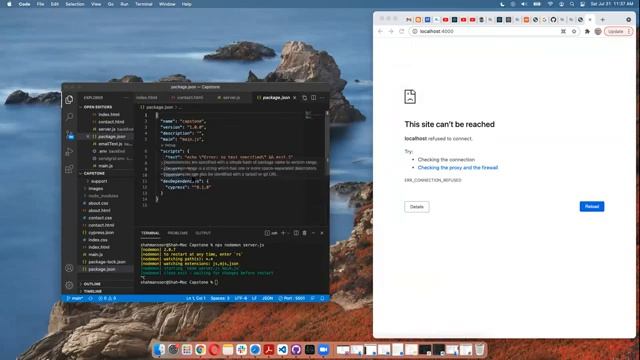640x360 pixels.
Task: Open the Explorer view in VS Code activity bar
Action: click(x=69, y=100)
